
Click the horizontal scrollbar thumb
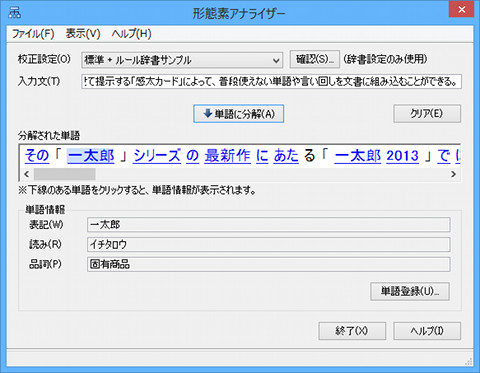click(65, 174)
